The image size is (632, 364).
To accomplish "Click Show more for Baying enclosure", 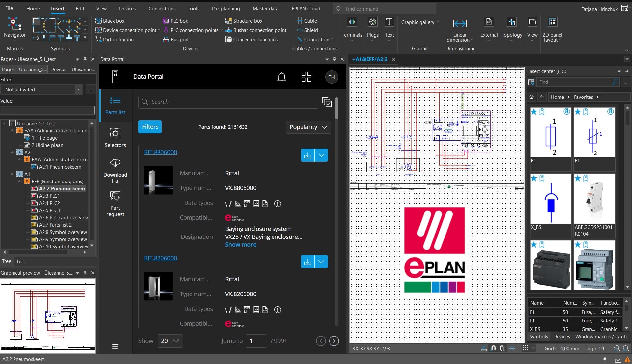I will click(x=241, y=244).
